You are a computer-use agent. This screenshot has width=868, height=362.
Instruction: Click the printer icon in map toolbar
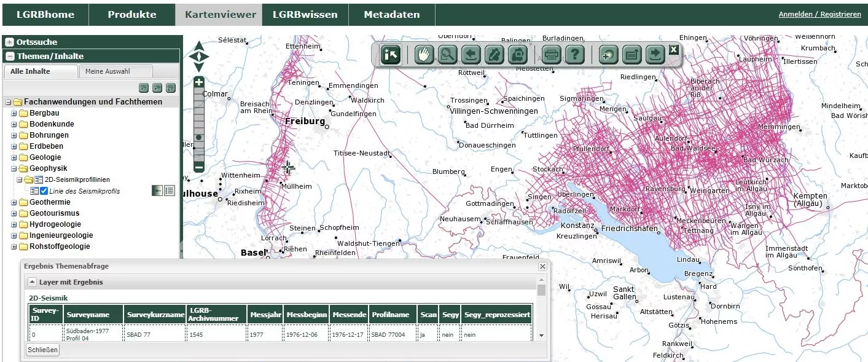point(551,55)
